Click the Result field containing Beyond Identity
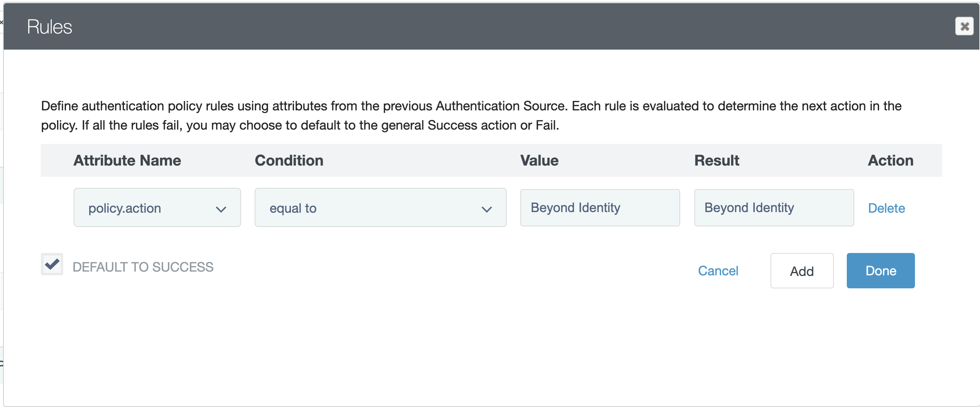Viewport: 980px width, 408px height. pyautogui.click(x=774, y=208)
